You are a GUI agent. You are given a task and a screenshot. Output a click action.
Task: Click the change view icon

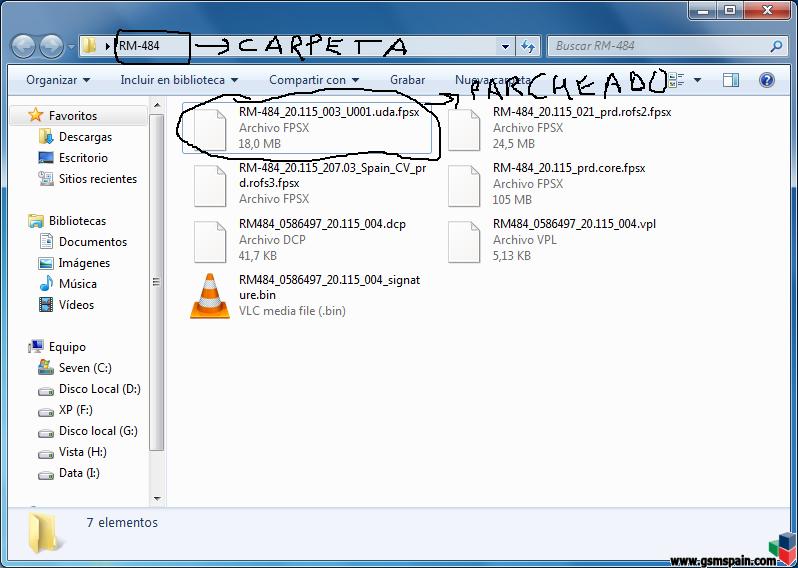click(x=677, y=80)
